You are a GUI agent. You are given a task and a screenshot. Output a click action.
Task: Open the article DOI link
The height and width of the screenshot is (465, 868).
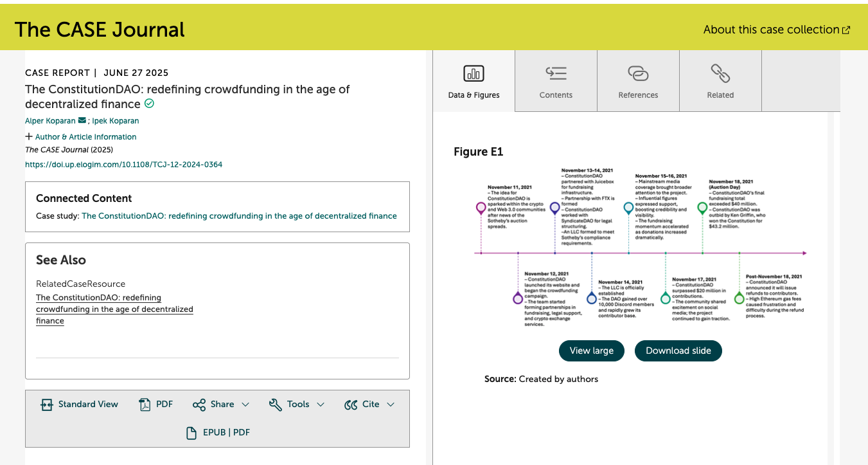click(123, 165)
